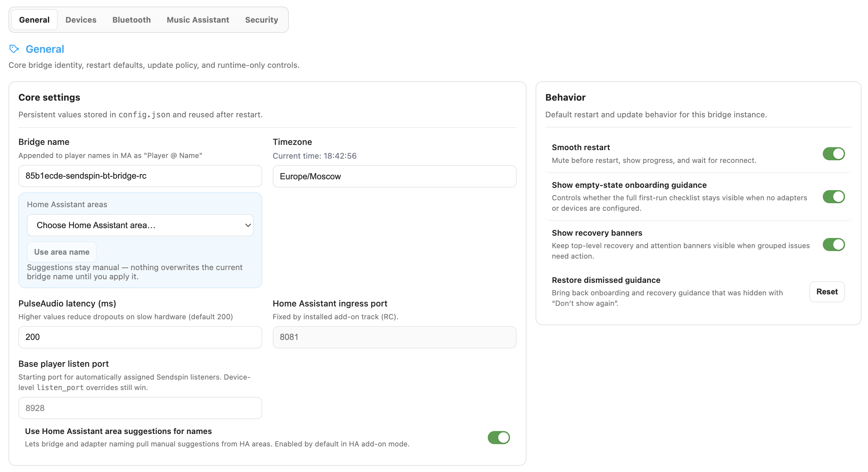The width and height of the screenshot is (868, 472).
Task: Open the Devices tab
Action: [x=81, y=20]
